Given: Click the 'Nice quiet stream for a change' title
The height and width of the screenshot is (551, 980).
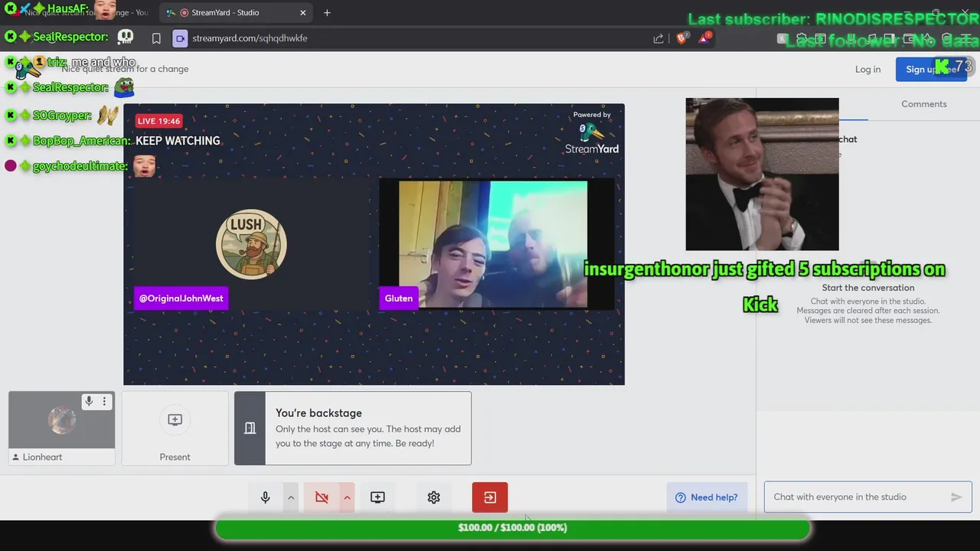Looking at the screenshot, I should point(125,69).
